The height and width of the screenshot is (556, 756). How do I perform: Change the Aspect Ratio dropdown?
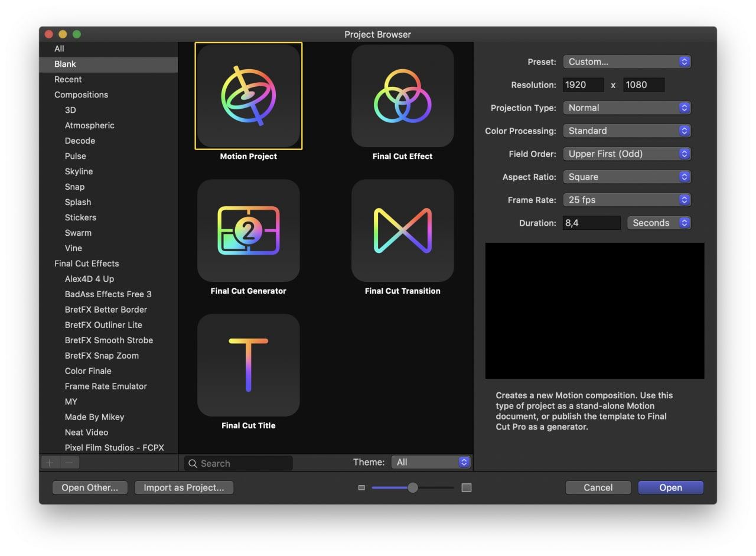pyautogui.click(x=627, y=177)
